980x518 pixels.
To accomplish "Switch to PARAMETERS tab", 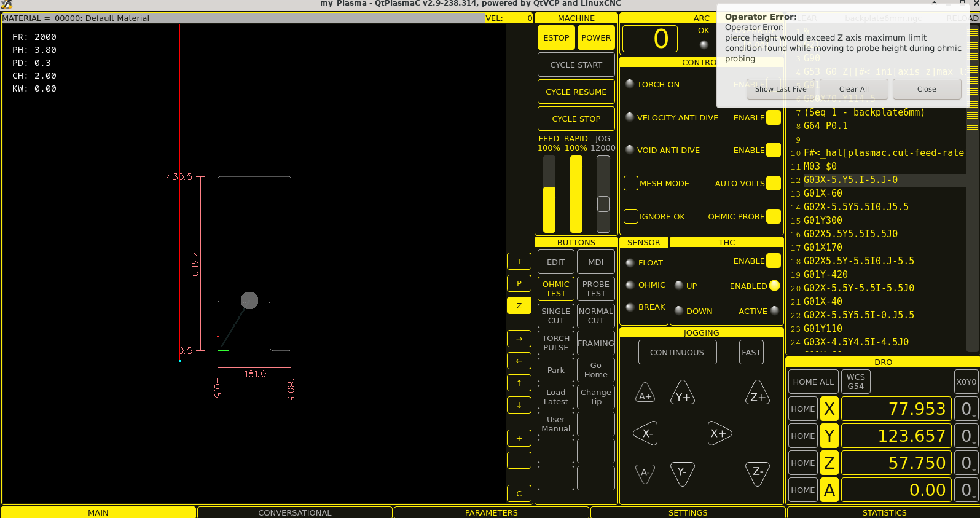I will click(x=492, y=512).
